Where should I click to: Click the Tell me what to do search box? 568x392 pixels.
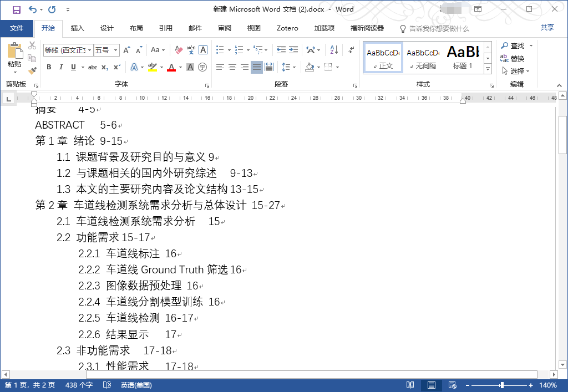tap(434, 29)
